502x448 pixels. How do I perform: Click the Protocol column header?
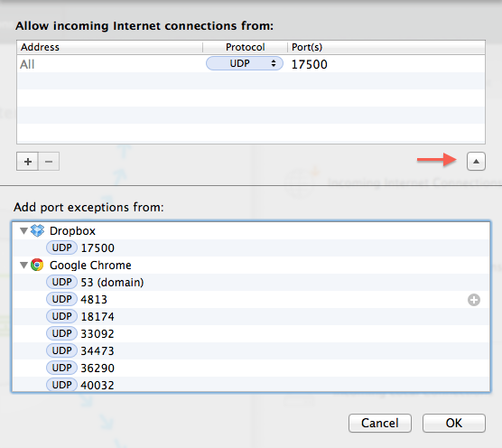coord(246,47)
